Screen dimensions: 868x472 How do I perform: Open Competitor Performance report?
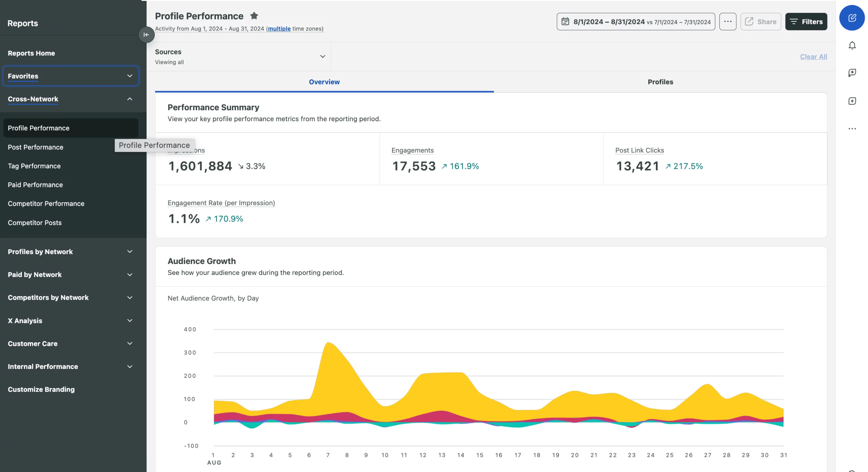(46, 204)
